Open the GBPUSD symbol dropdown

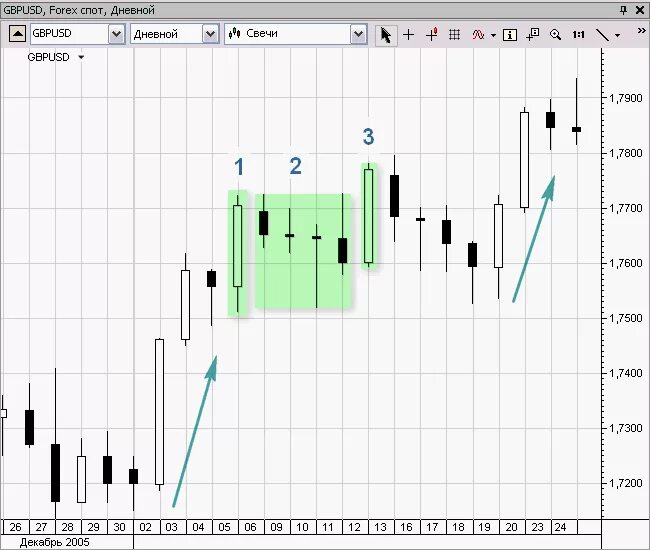click(x=116, y=34)
